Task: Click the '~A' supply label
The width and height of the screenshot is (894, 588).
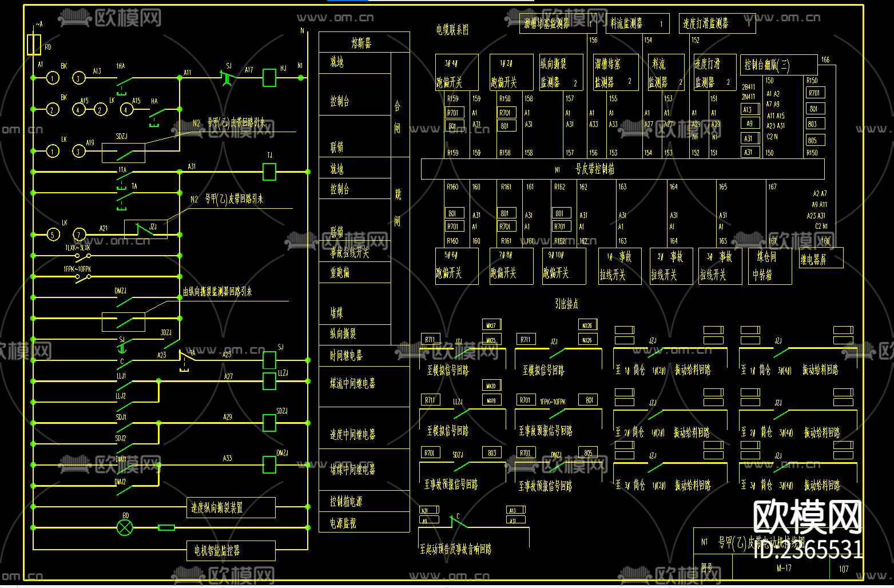Action: (x=38, y=24)
